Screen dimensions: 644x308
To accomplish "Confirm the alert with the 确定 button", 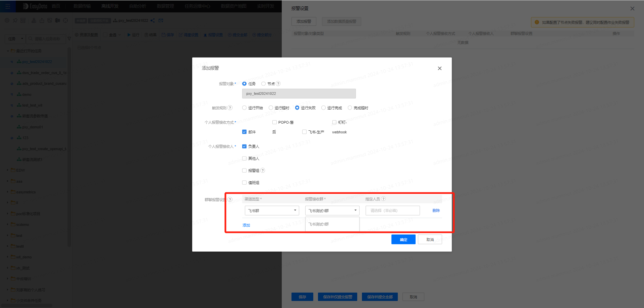I will pos(403,239).
